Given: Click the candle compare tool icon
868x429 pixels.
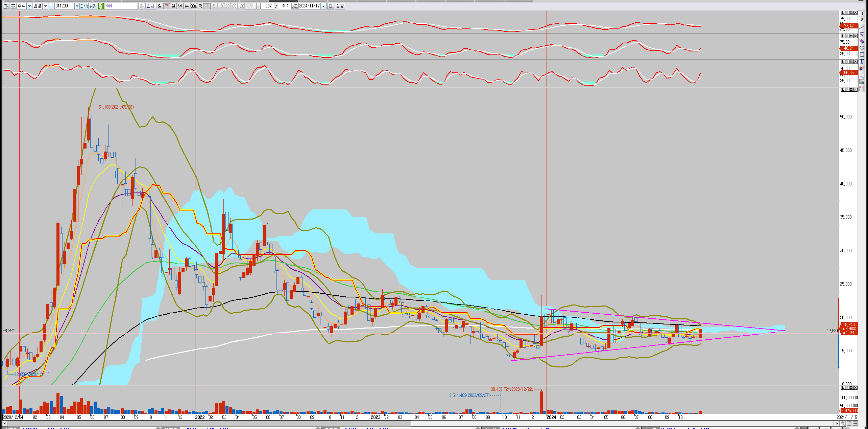Looking at the screenshot, I should tap(862, 75).
